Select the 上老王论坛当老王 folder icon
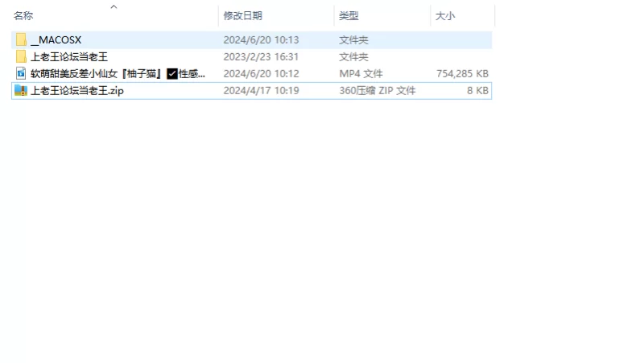This screenshot has height=363, width=644. tap(21, 56)
